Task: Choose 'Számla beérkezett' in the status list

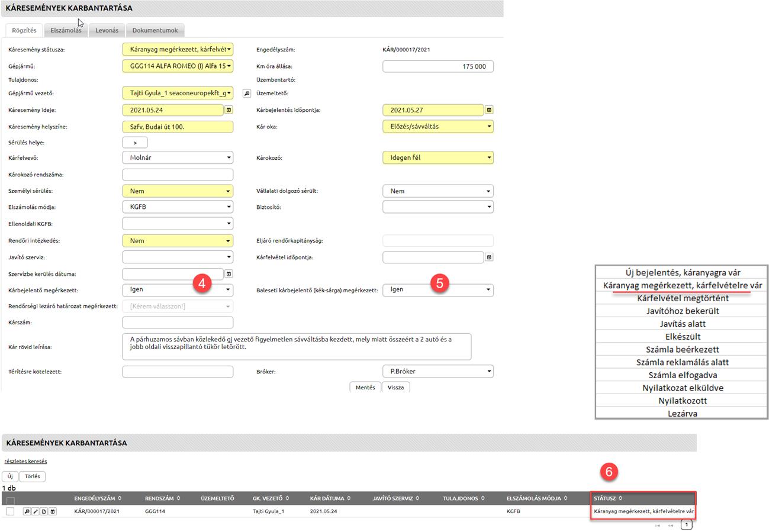Action: 682,349
